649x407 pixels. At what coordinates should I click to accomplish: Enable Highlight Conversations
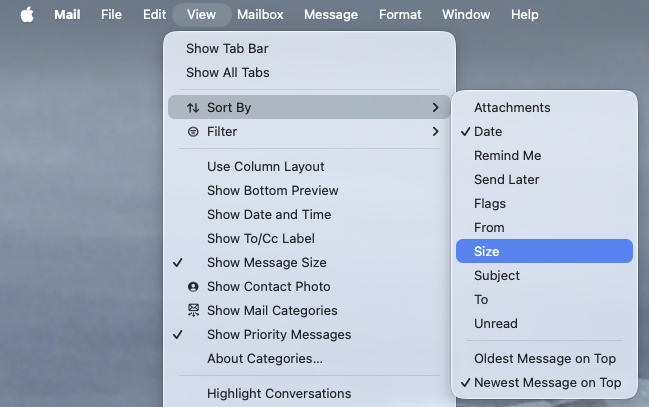coord(278,394)
